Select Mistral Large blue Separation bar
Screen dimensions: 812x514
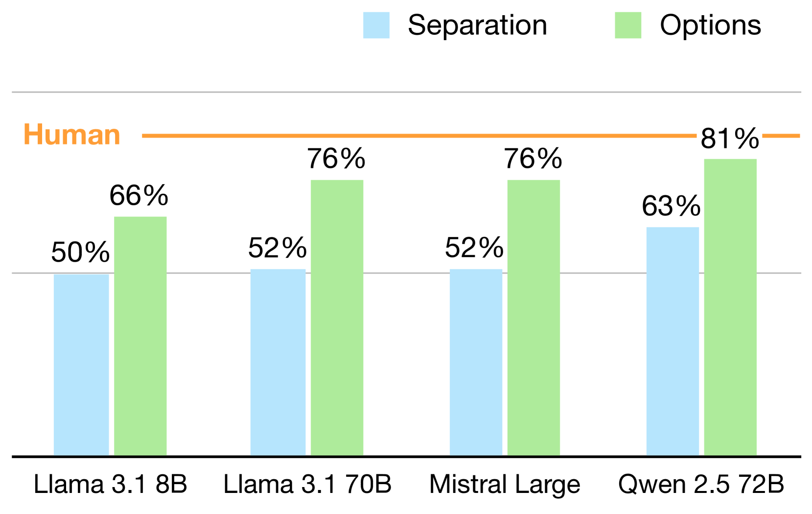click(x=476, y=362)
